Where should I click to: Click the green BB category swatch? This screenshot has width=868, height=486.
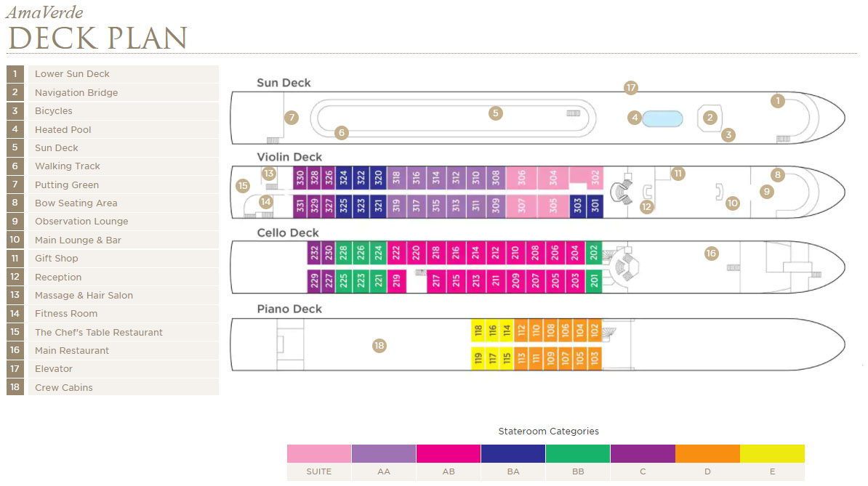(578, 453)
